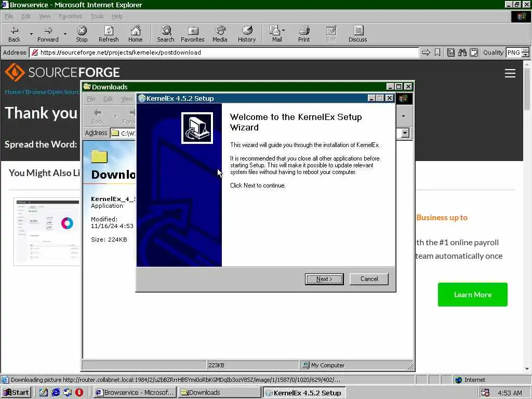Click the Mail toolbar icon

[x=275, y=34]
